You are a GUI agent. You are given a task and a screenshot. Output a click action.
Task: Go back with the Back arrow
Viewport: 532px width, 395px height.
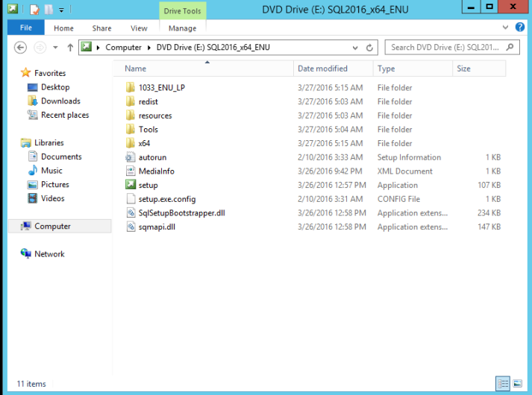click(x=20, y=48)
